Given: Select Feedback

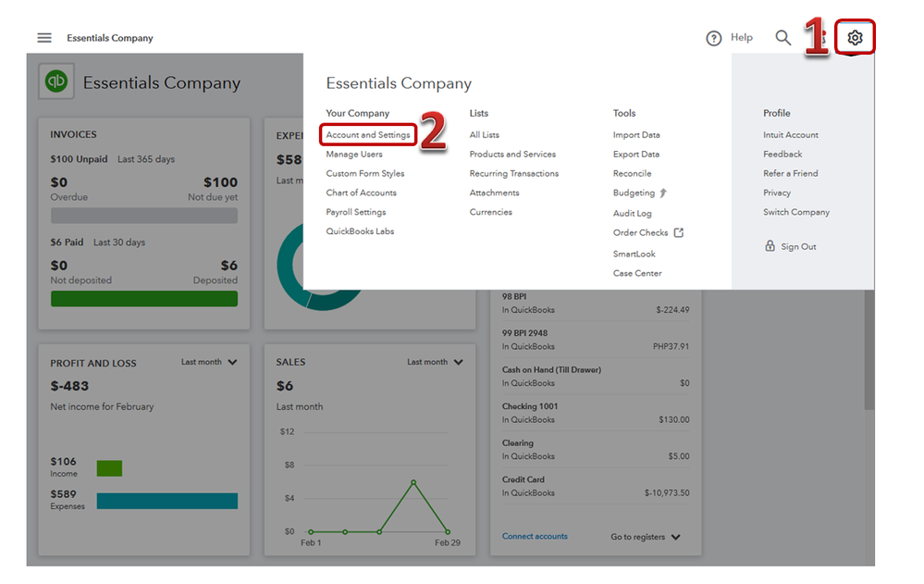Looking at the screenshot, I should [x=782, y=154].
